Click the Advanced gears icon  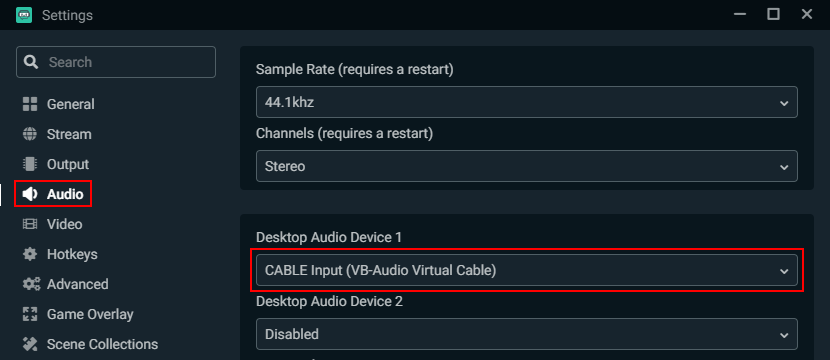point(31,284)
